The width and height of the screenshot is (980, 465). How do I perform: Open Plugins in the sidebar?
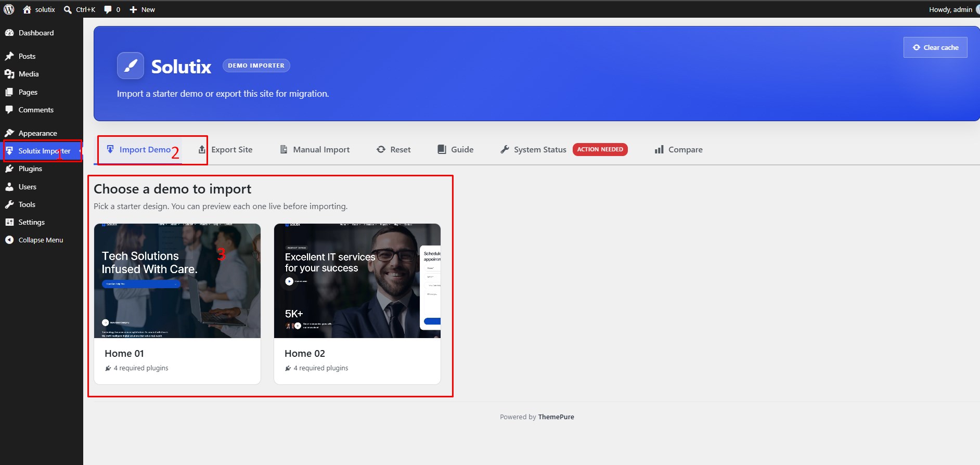tap(42, 169)
